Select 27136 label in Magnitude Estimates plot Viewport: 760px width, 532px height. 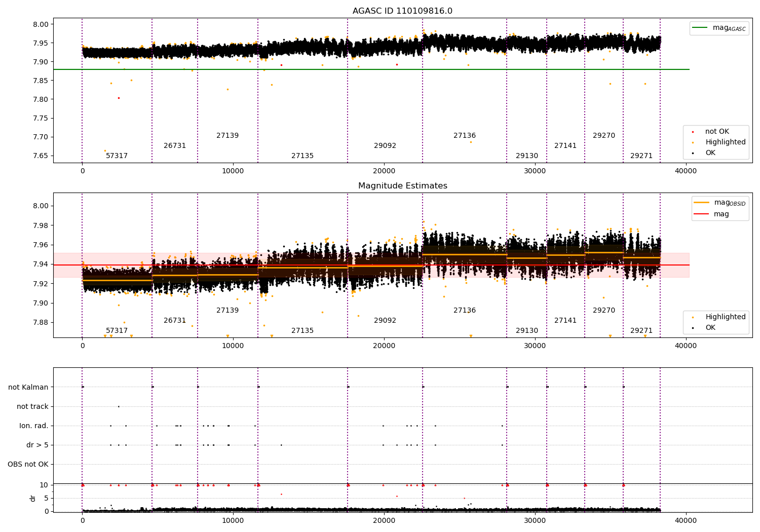coord(465,311)
